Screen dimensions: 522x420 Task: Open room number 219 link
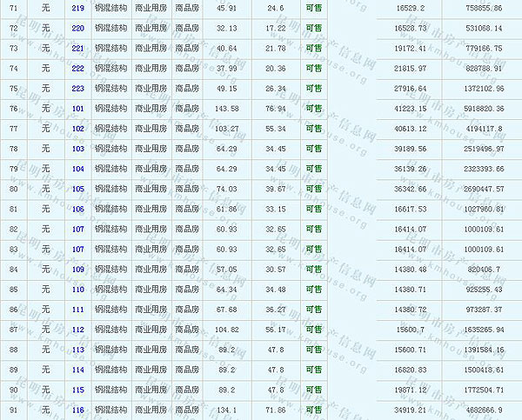(78, 8)
